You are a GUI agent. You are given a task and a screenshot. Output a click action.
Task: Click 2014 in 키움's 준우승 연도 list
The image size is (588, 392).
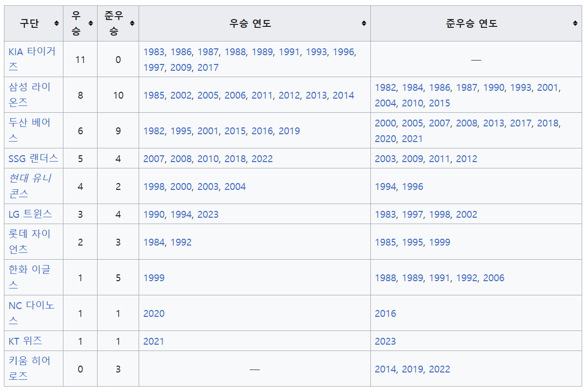[x=385, y=369]
